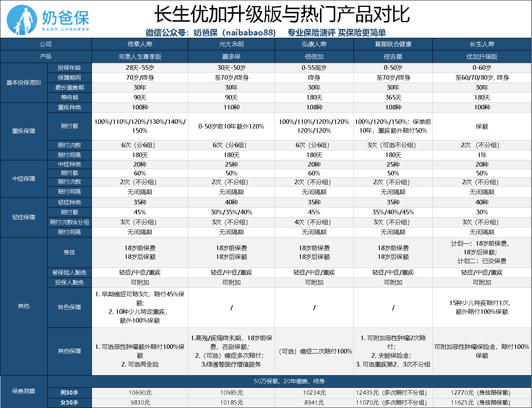This screenshot has height=408, width=532.
Task: Click the 保费测算 section label
Action: click(x=24, y=391)
